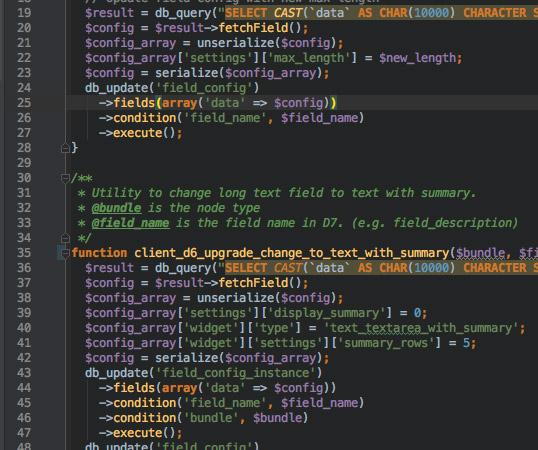The image size is (538, 450).
Task: Click gutter line number 19
Action: pyautogui.click(x=24, y=13)
